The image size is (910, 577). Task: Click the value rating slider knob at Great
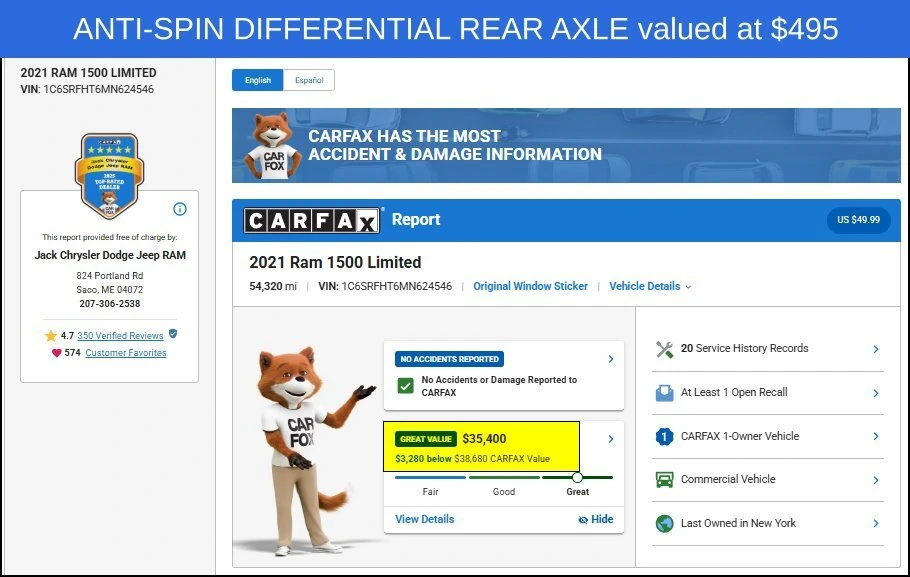tap(577, 477)
